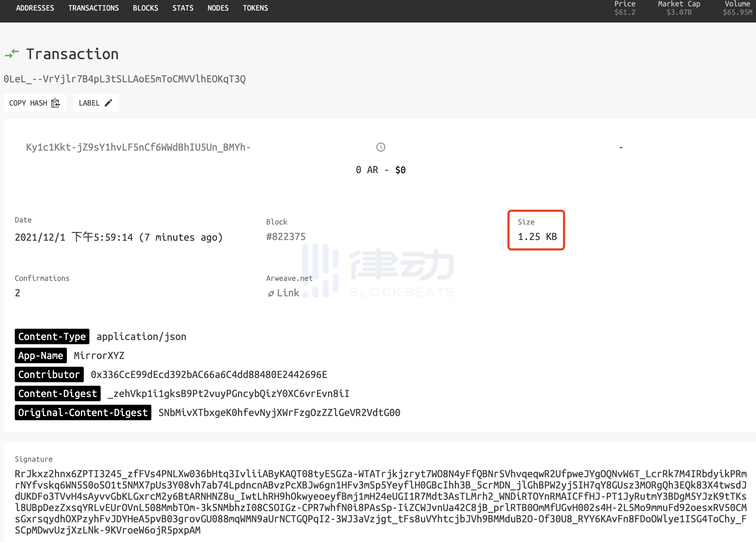
Task: Switch to the Stats page
Action: [183, 8]
